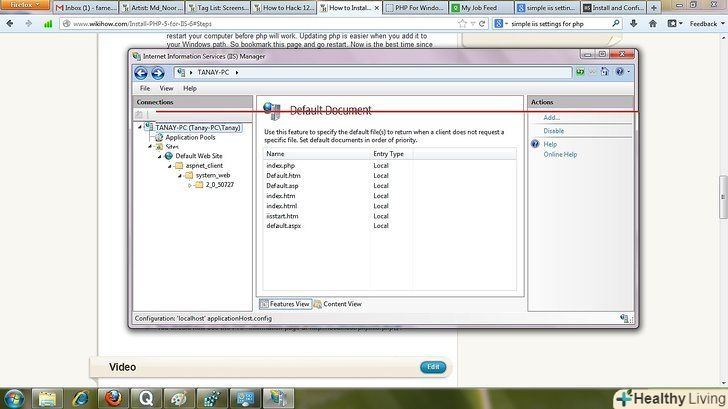The width and height of the screenshot is (728, 409).
Task: Expand the 2_0_50727 folder node
Action: click(x=189, y=185)
